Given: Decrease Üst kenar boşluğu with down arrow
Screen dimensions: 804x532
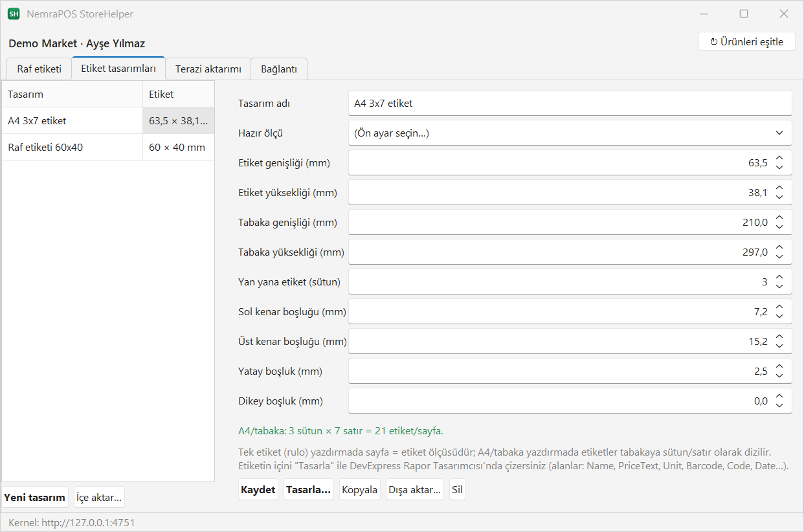Looking at the screenshot, I should (x=779, y=346).
